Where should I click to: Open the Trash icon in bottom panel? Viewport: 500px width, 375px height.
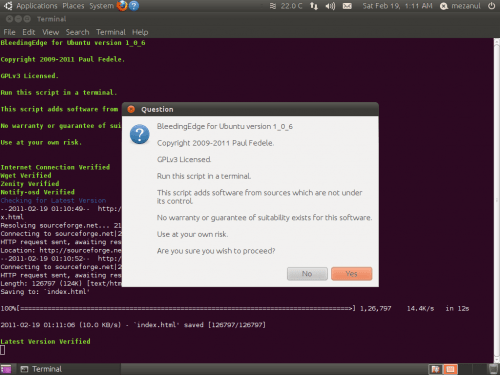click(x=493, y=369)
